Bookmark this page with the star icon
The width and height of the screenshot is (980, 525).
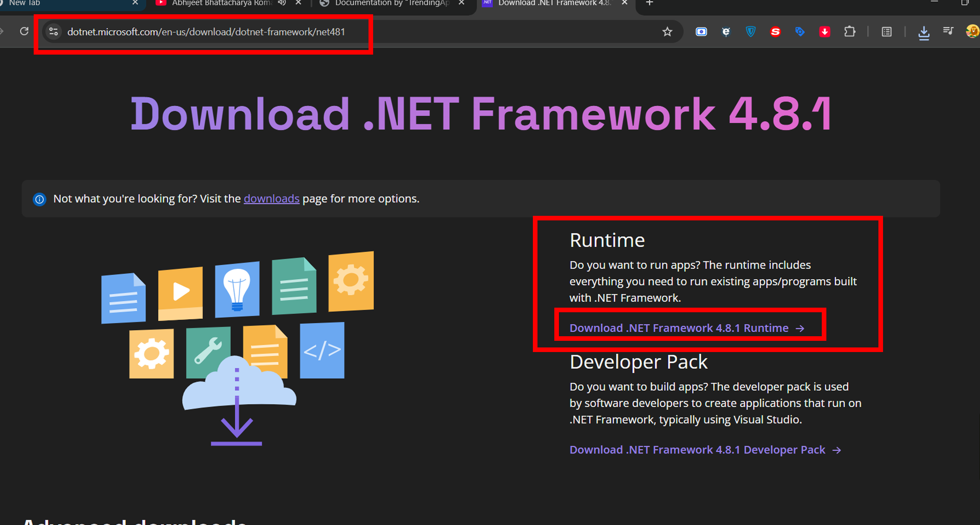[x=667, y=32]
